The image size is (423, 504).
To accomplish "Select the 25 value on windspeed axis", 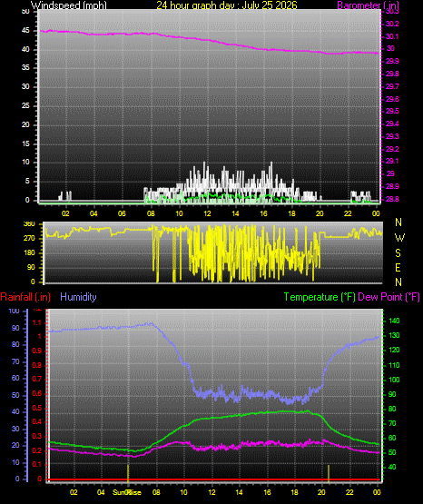I will [25, 105].
